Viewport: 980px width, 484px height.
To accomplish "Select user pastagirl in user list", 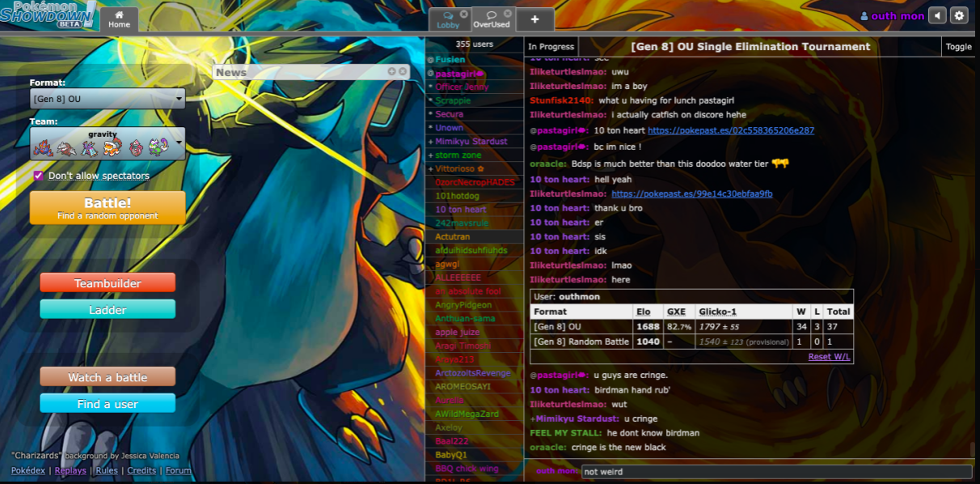I will point(475,74).
